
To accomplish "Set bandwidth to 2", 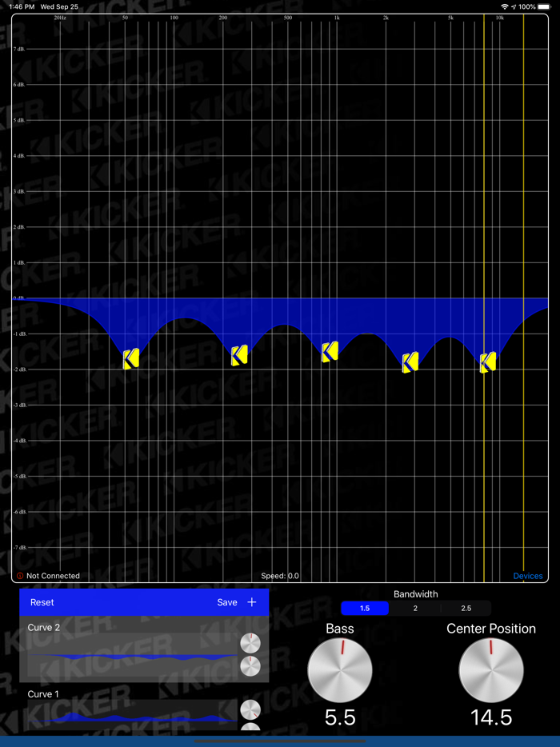I will coord(415,609).
